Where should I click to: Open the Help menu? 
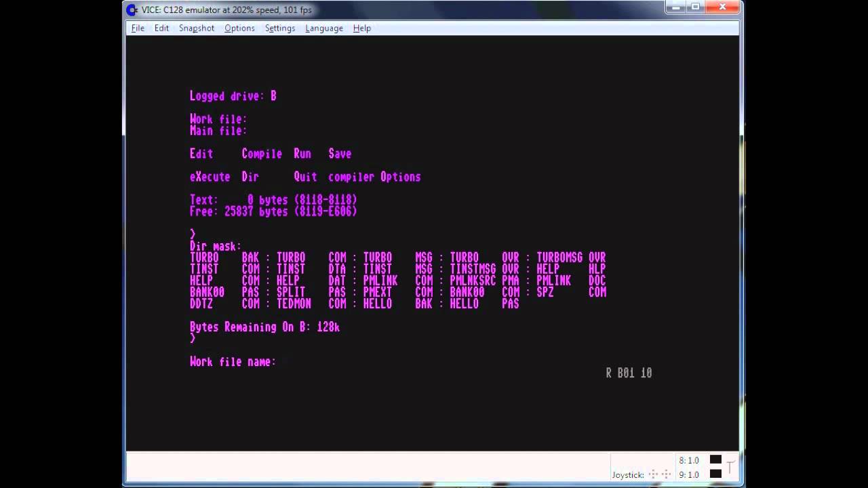click(x=361, y=28)
